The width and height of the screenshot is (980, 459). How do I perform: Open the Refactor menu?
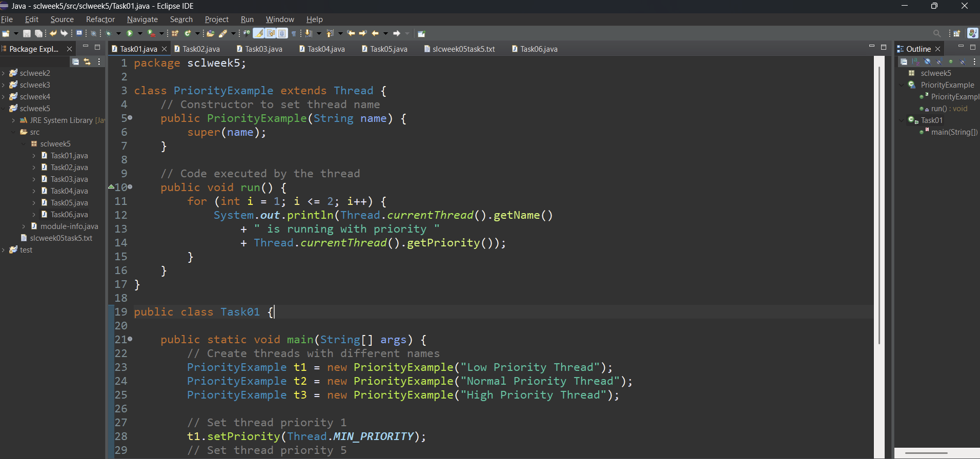coord(100,19)
